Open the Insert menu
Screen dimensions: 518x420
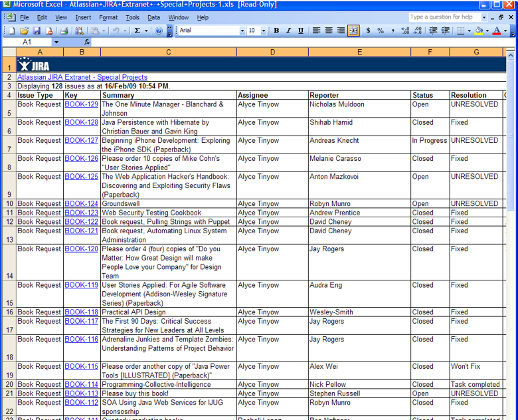83,17
